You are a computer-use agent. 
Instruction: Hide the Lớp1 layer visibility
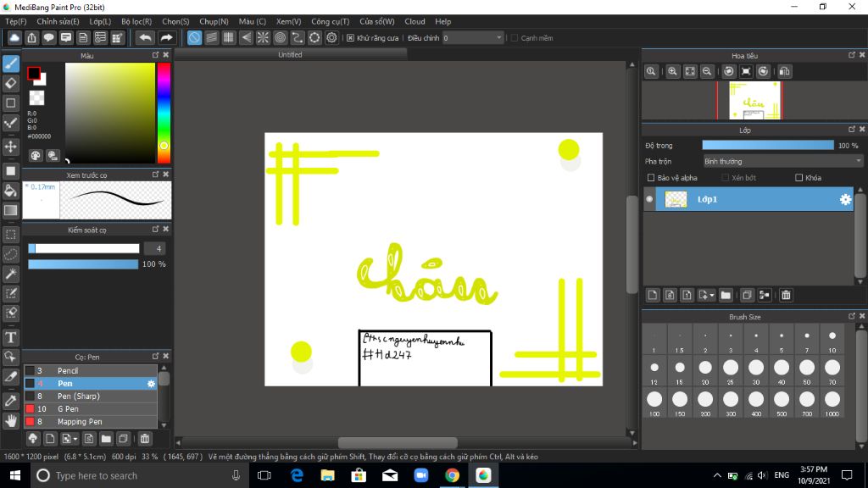[x=649, y=199]
